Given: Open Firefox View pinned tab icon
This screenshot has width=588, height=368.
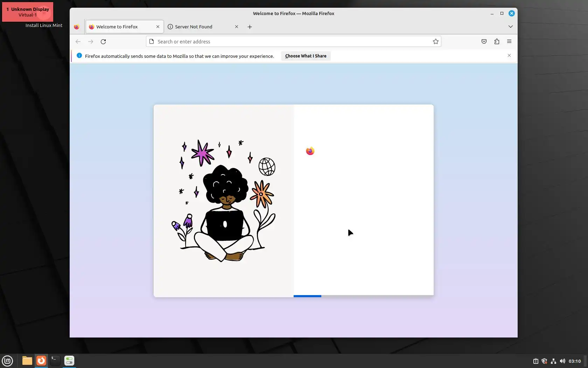Looking at the screenshot, I should (x=77, y=27).
